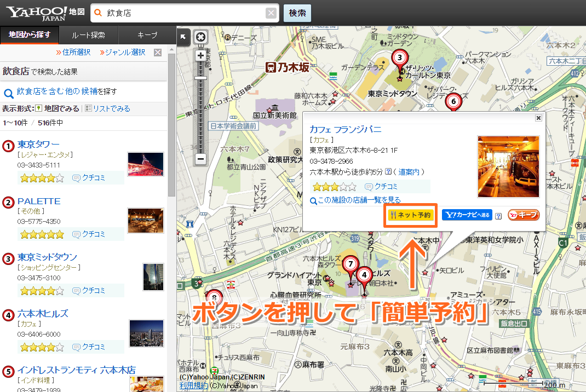Click the PALETTE thumbnail image

146,221
